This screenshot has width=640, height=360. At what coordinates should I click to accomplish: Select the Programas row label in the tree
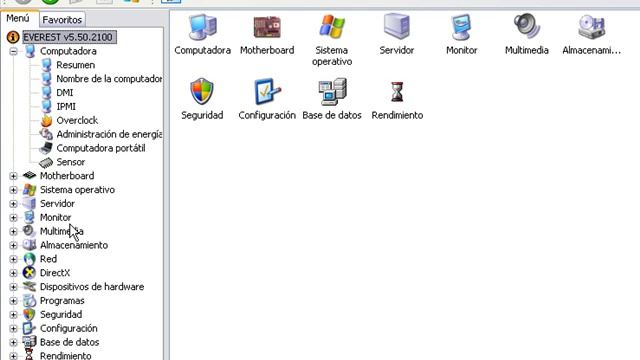pyautogui.click(x=62, y=301)
